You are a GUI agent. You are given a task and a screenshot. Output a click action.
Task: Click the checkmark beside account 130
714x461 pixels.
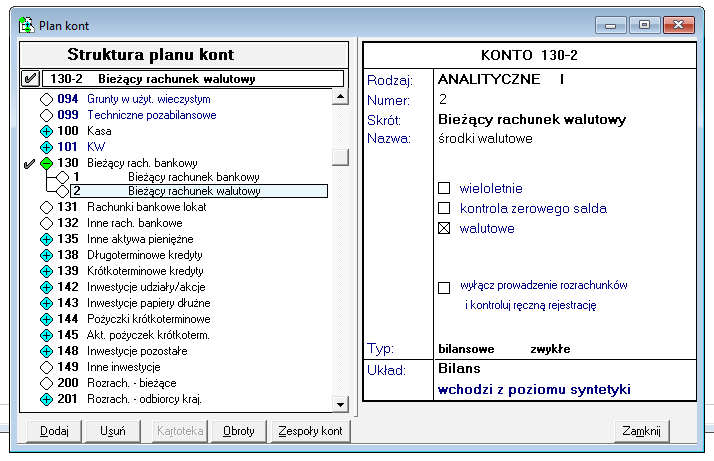coord(29,164)
